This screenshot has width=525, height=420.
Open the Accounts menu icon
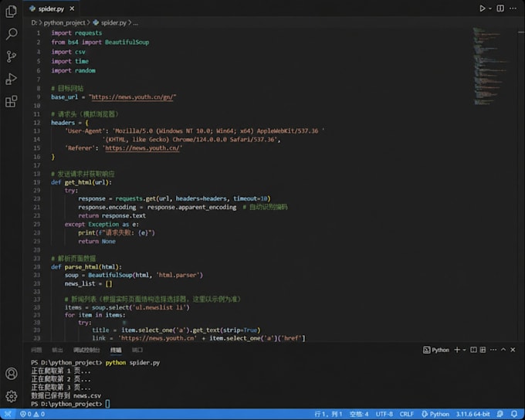pos(12,374)
